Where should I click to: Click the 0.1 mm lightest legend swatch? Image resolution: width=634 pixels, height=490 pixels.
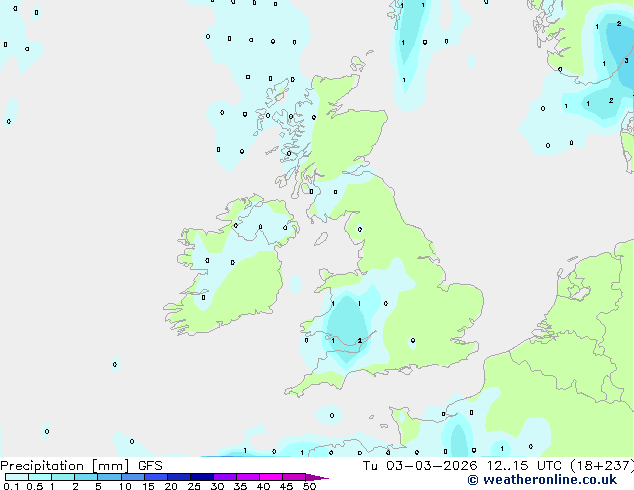(17, 477)
